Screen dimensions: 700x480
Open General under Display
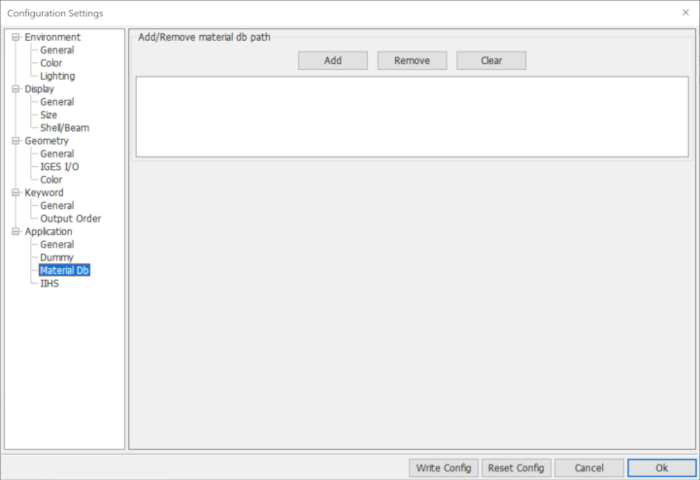[57, 102]
